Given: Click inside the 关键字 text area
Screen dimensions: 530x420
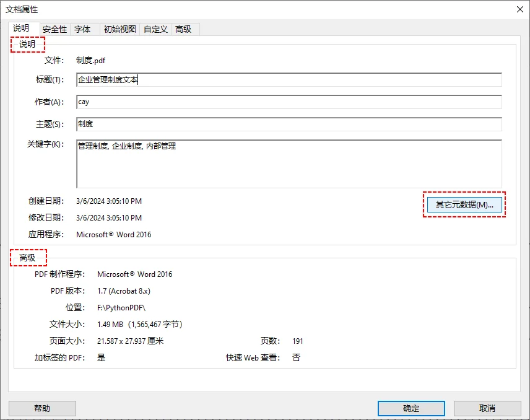Looking at the screenshot, I should [289, 164].
